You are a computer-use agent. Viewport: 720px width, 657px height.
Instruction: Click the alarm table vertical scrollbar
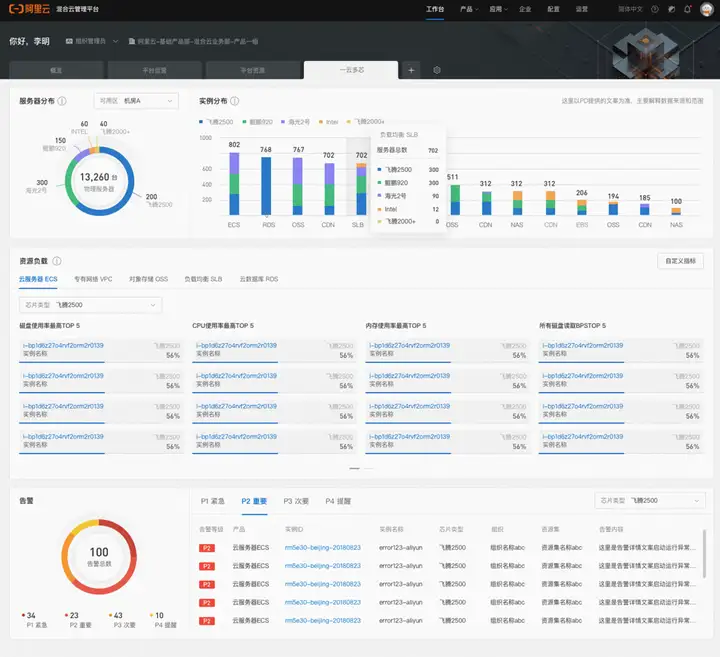[x=704, y=554]
